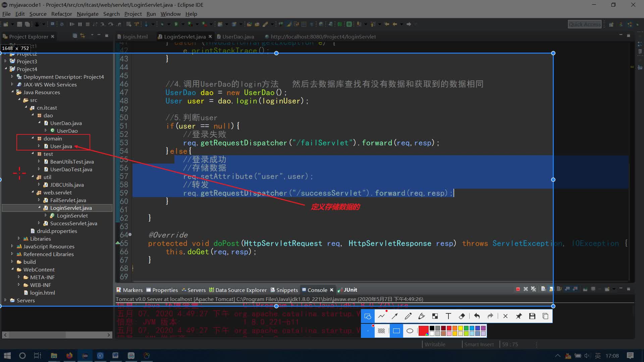Undo the last screenshot annotation
Viewport: 644px width, 362px height.
[x=477, y=316]
